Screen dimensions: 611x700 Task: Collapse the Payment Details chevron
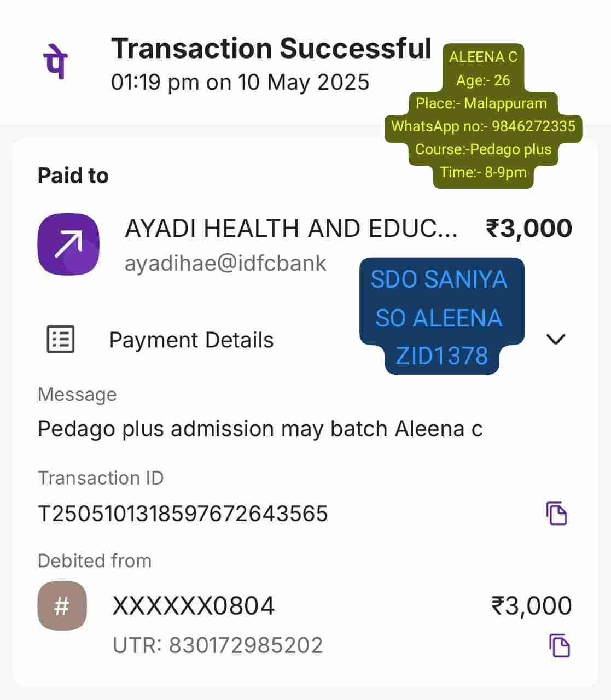[x=556, y=339]
